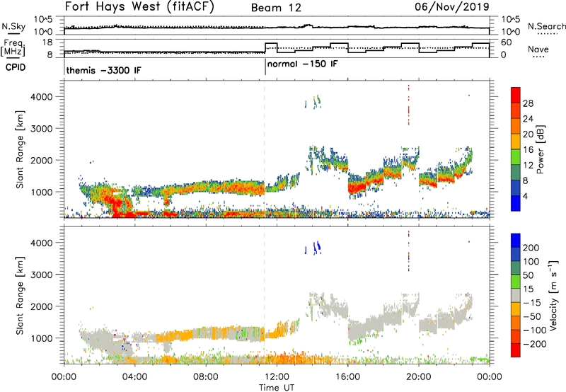Click the 'N.Search' legend label
Image resolution: width=566 pixels, height=392 pixels.
(546, 26)
